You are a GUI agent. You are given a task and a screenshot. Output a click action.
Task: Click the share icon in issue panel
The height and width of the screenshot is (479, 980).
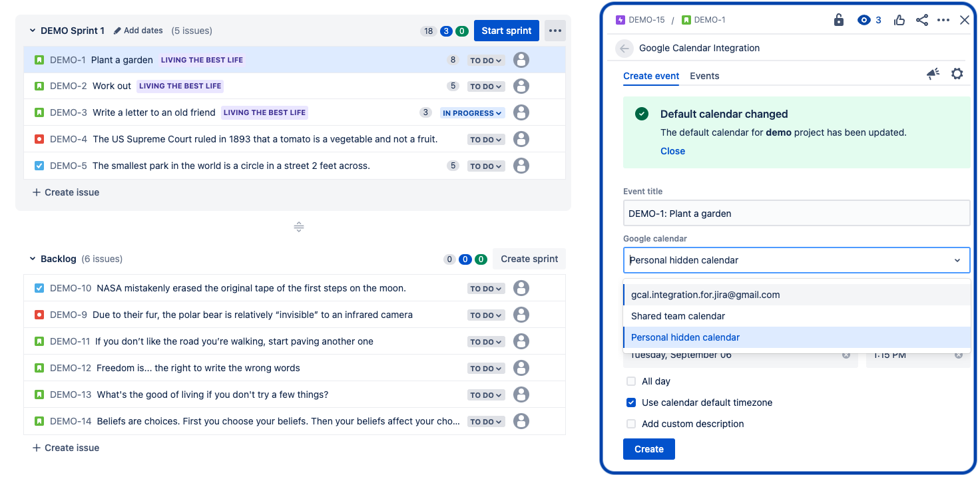click(922, 20)
